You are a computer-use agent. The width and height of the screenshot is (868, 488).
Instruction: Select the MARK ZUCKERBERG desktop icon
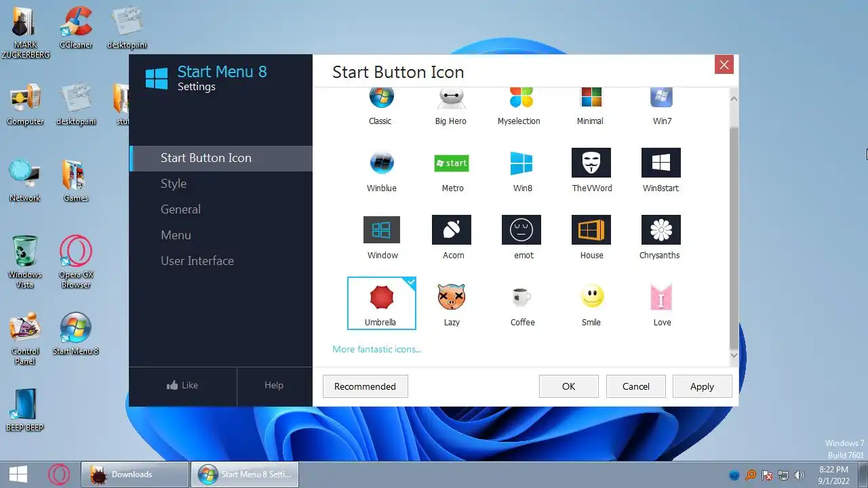coord(25,32)
